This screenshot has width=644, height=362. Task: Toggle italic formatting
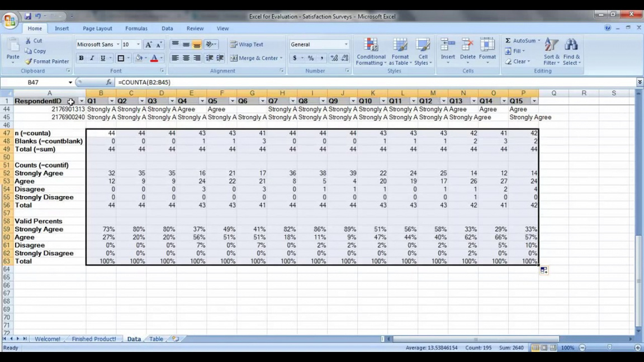click(92, 58)
